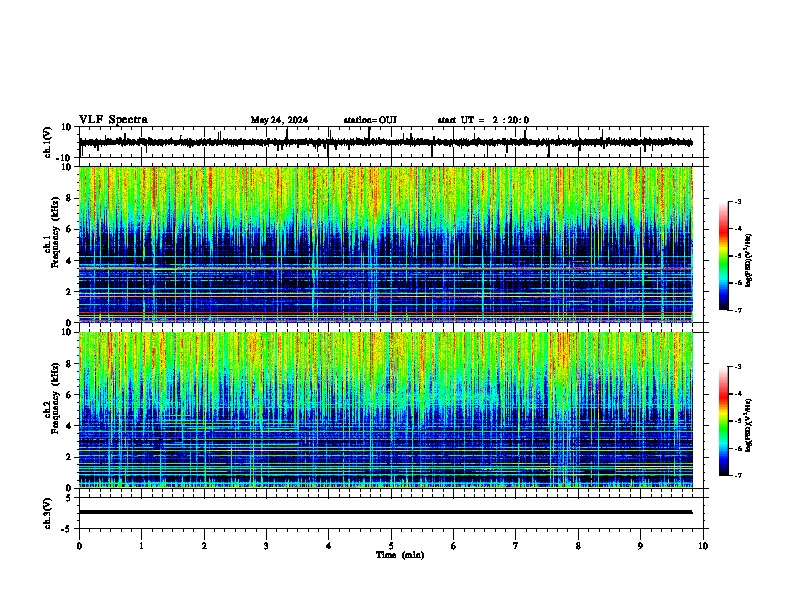Click the "6" kHz tick on ch.2 frequency axis
This screenshot has height=612, width=792.
tap(69, 395)
